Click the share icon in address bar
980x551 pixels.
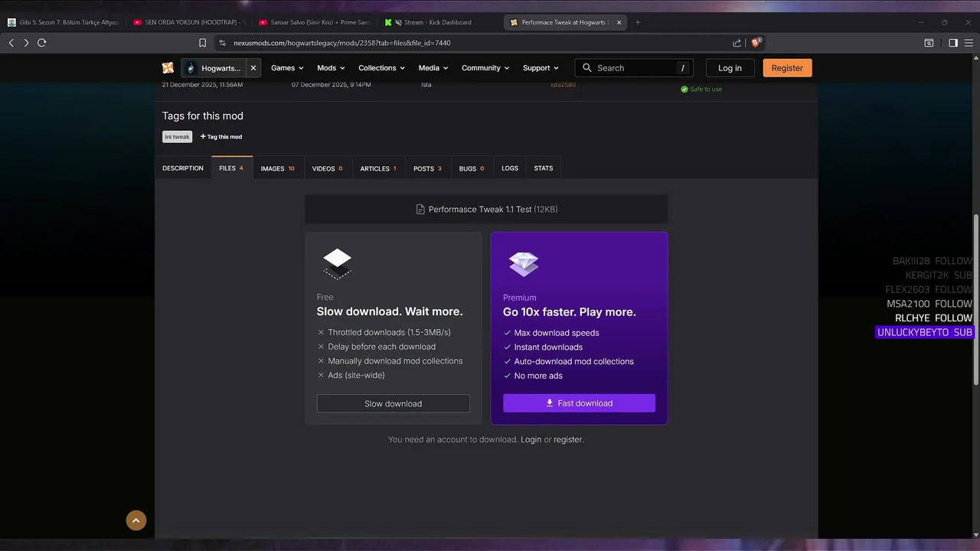click(737, 43)
